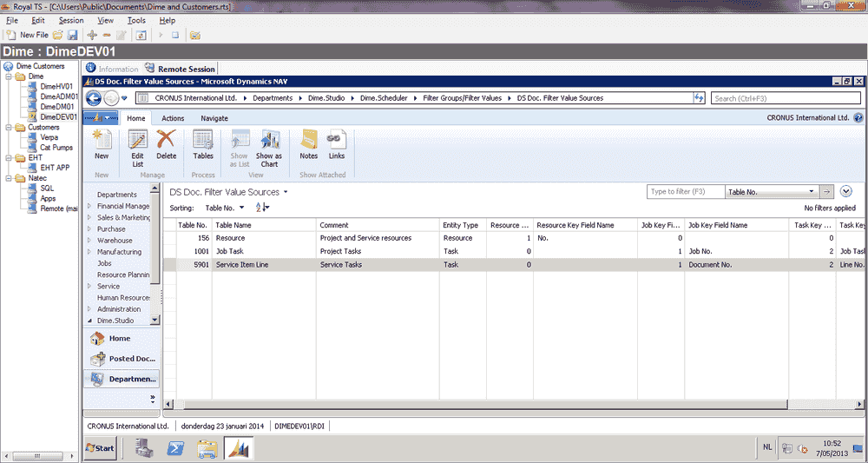The width and height of the screenshot is (868, 463).
Task: Expand the filter pane chevron button
Action: tap(845, 192)
